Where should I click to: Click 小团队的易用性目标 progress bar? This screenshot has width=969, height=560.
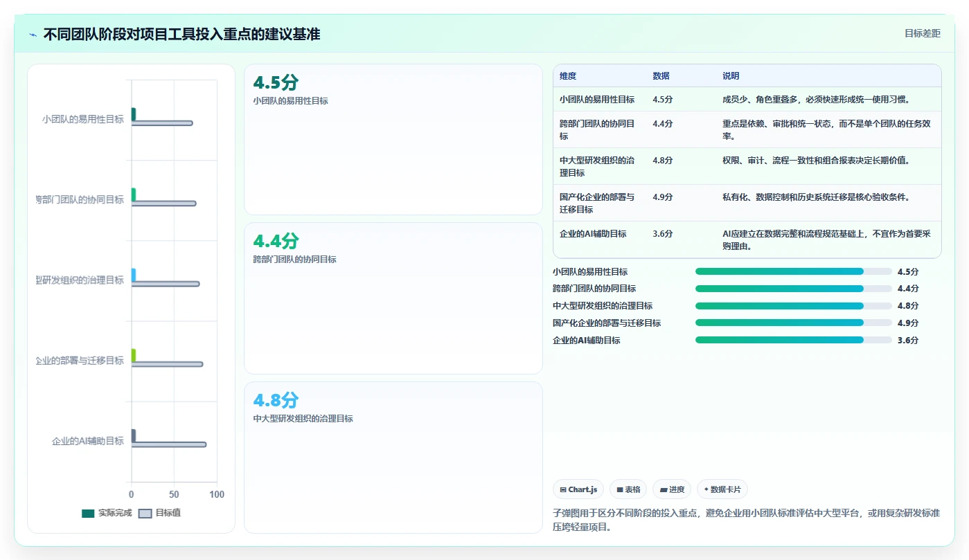point(793,271)
